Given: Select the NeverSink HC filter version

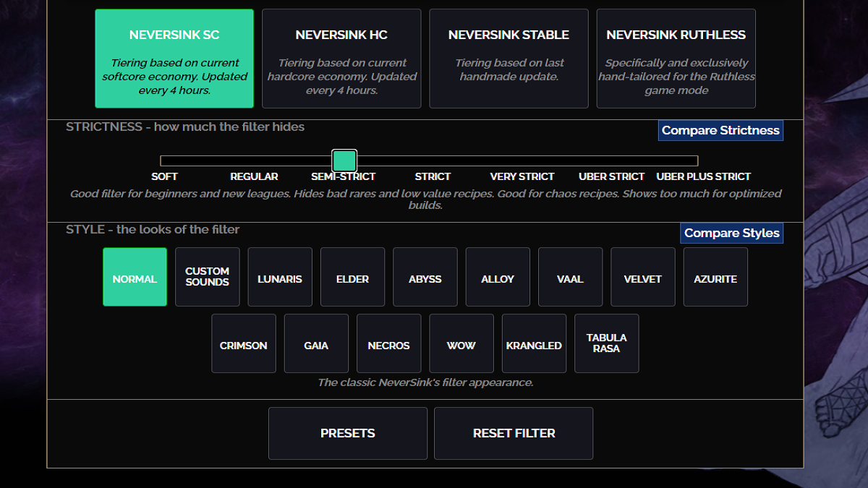Looking at the screenshot, I should coord(341,59).
